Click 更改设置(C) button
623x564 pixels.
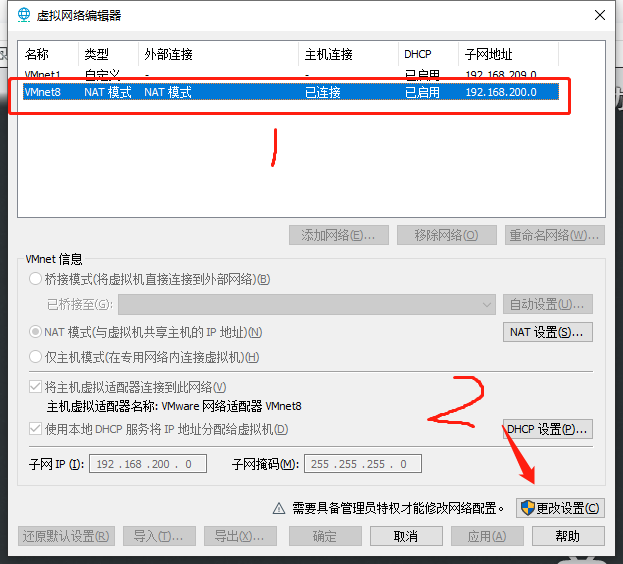pyautogui.click(x=560, y=508)
